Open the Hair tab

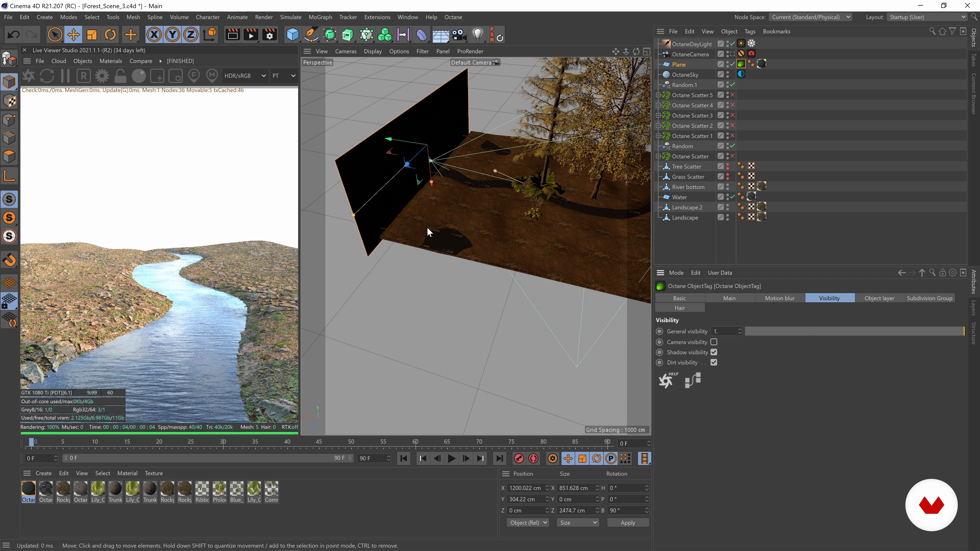pos(680,308)
